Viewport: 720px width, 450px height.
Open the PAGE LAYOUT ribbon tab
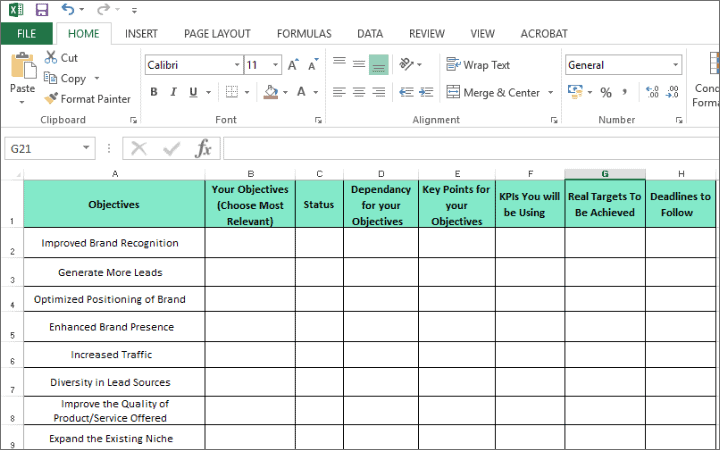(217, 33)
